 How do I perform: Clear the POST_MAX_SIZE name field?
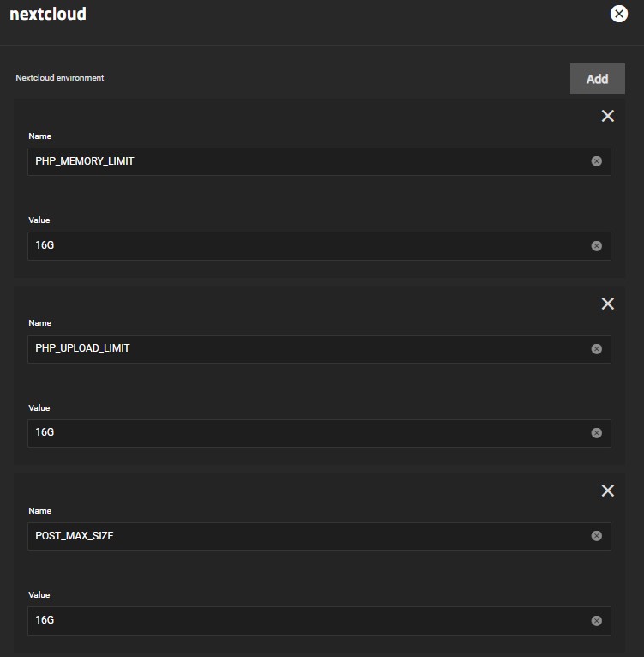(x=596, y=536)
